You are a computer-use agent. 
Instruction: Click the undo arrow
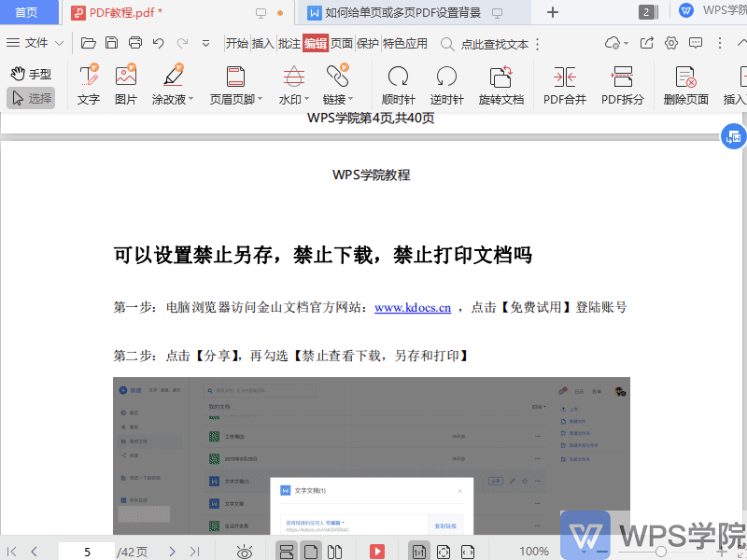(x=158, y=43)
